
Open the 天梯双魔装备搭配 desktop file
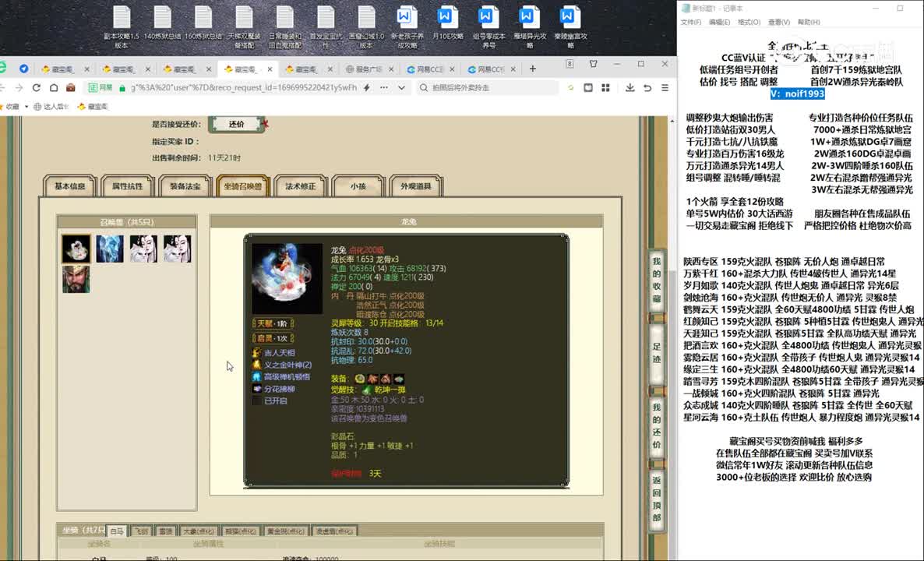[x=244, y=27]
